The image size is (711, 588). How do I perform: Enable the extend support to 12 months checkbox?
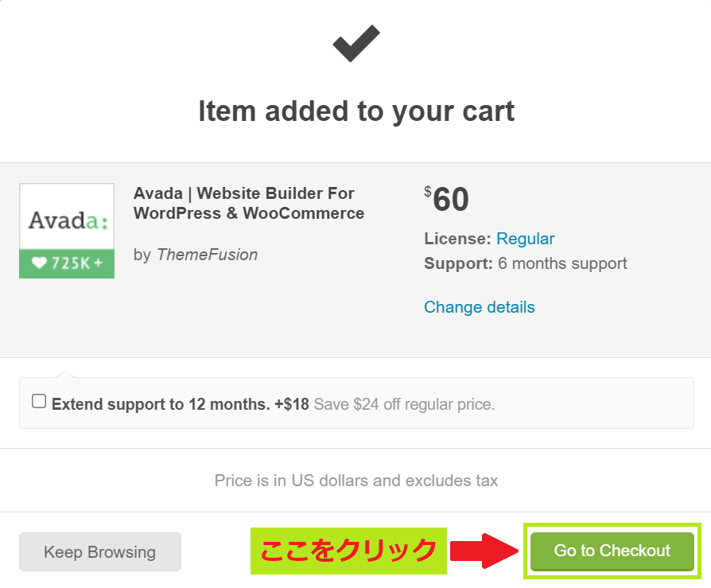38,402
